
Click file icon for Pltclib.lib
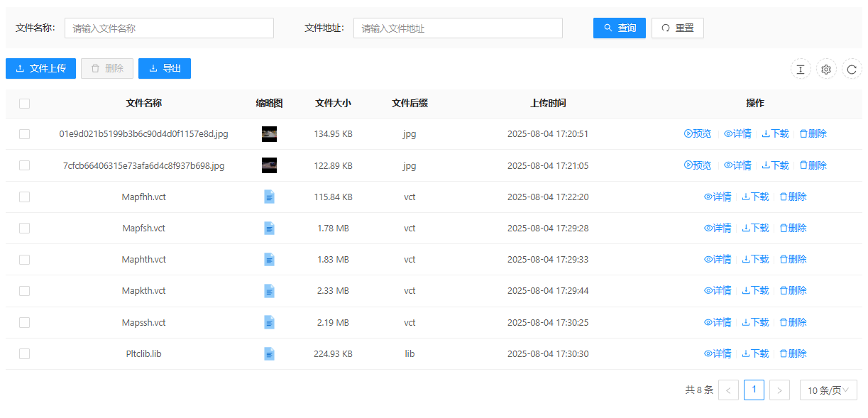269,353
